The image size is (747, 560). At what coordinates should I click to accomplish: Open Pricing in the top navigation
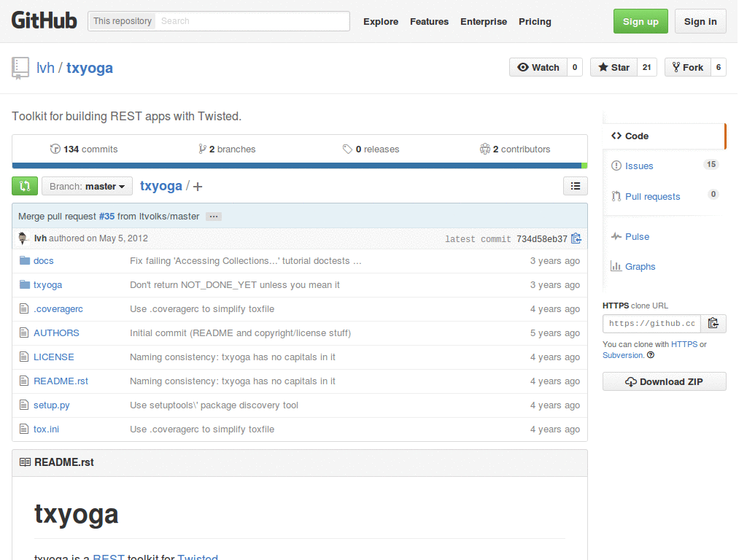click(x=535, y=21)
